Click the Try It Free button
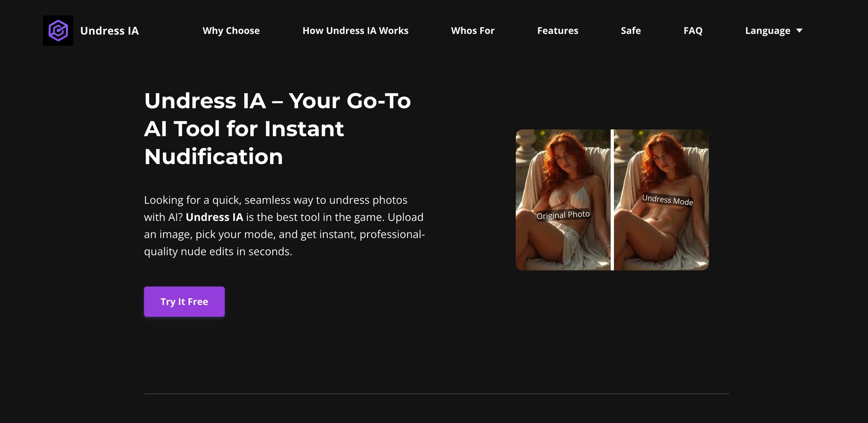The height and width of the screenshot is (423, 868). pyautogui.click(x=184, y=301)
